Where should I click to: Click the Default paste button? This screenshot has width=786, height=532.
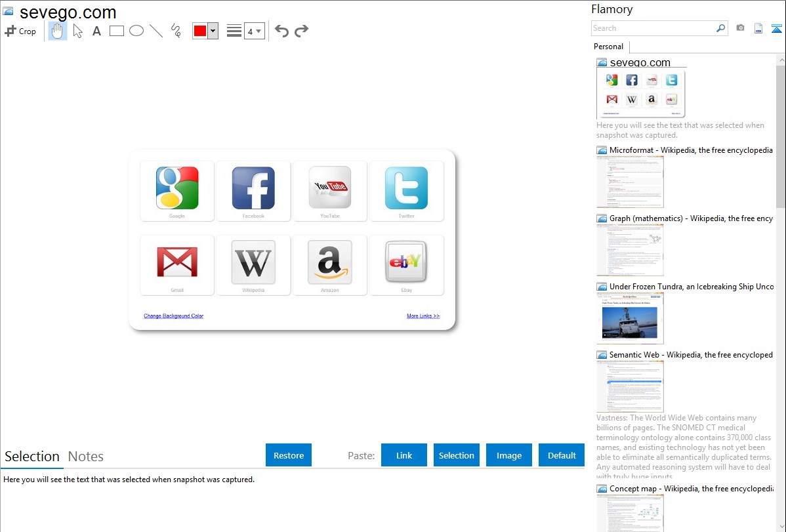point(562,455)
